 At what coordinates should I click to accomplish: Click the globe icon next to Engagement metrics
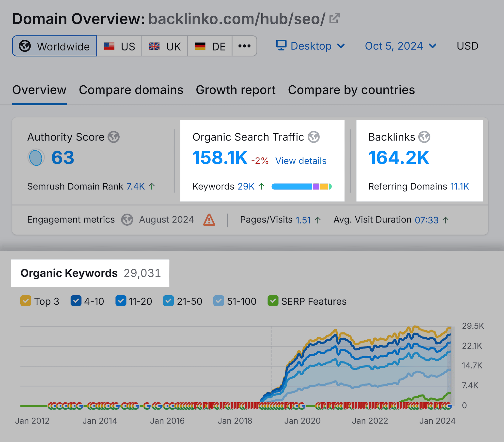(x=127, y=220)
